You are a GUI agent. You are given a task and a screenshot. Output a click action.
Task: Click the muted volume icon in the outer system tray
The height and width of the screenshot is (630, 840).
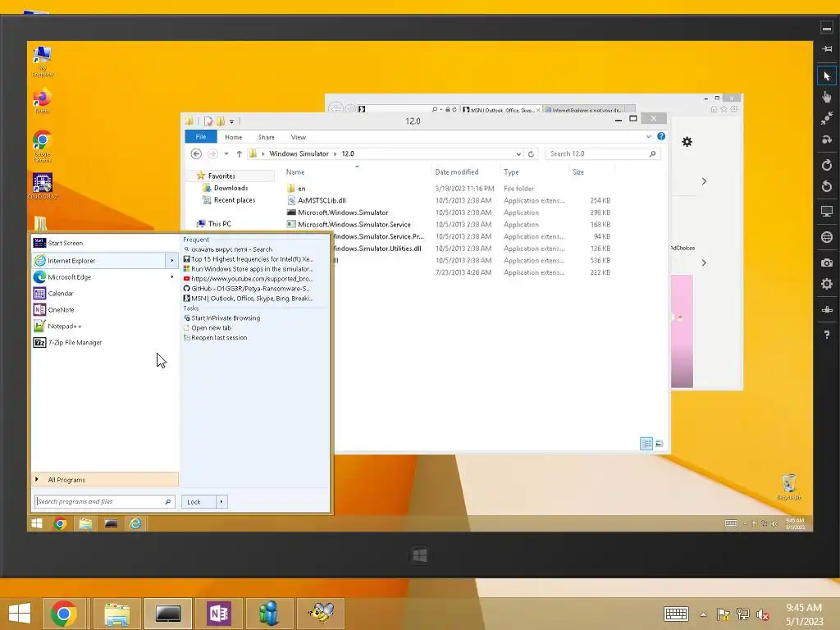(762, 614)
